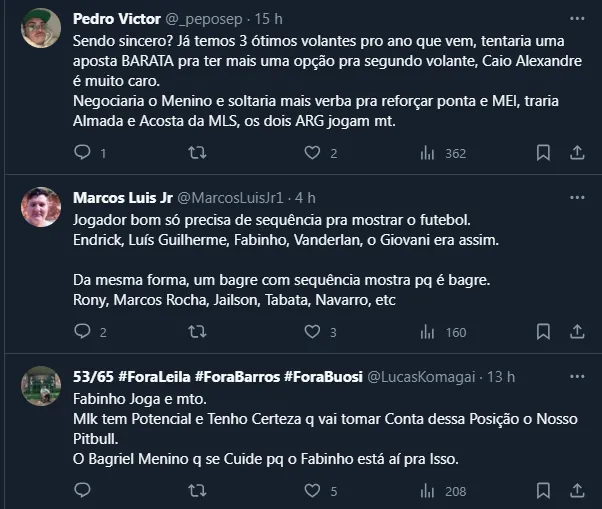Bookmark Pedro Victor's tweet
Image resolution: width=602 pixels, height=509 pixels.
[543, 153]
